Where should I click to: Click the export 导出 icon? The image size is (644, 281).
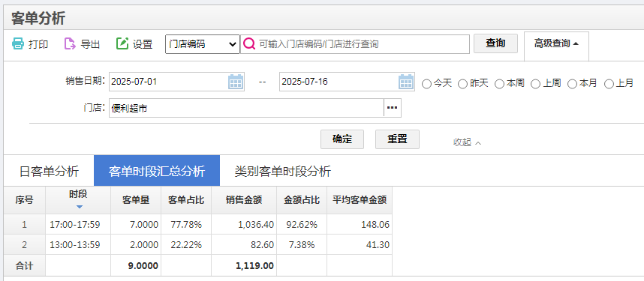[x=71, y=43]
